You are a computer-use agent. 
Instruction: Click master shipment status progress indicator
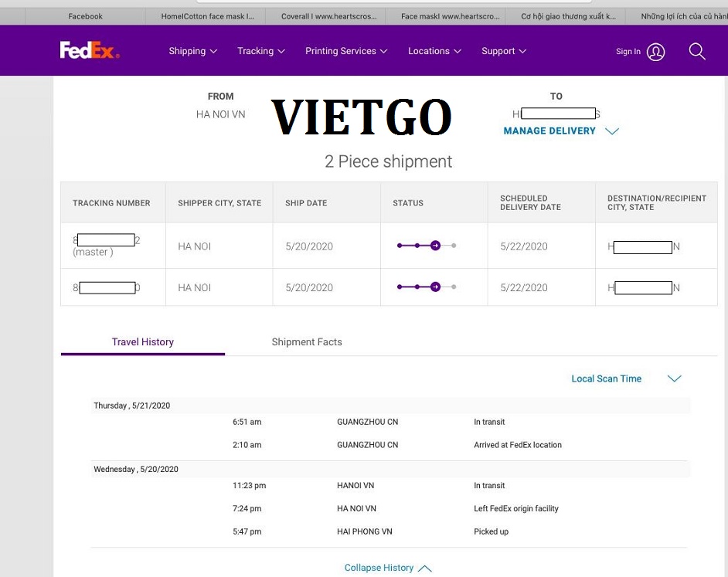tap(427, 246)
